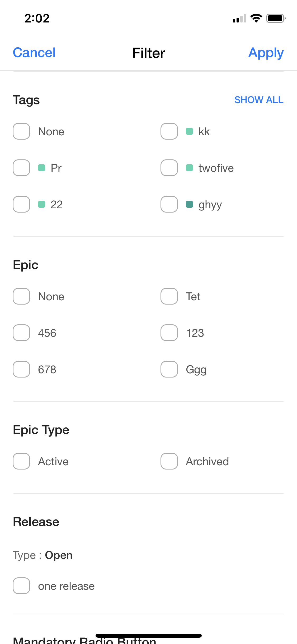The width and height of the screenshot is (297, 644).
Task: Check the twofive tag
Action: click(x=169, y=168)
